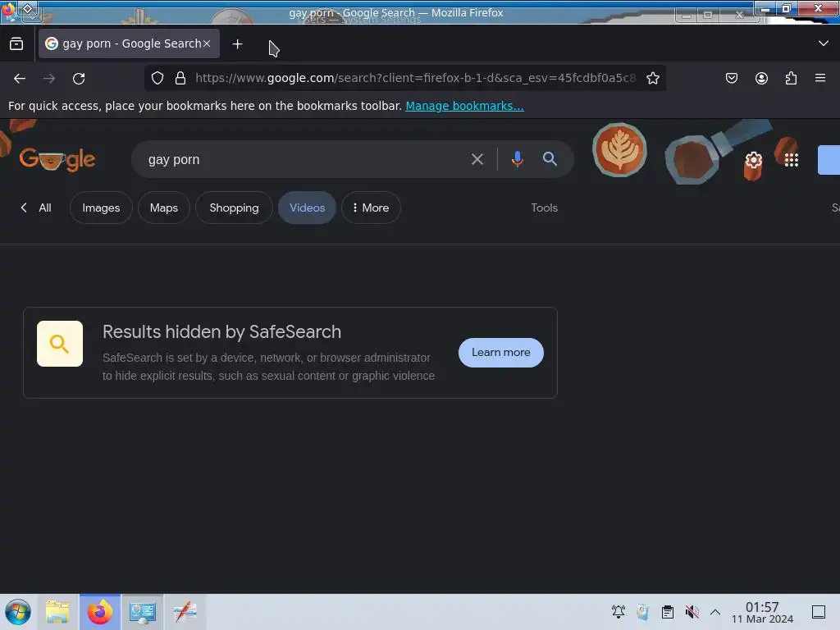Bookmark this page with the star
Viewport: 840px width, 630px height.
652,78
